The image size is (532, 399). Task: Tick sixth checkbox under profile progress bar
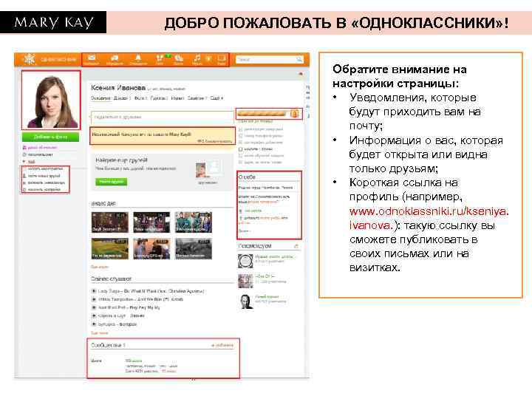coord(241,162)
